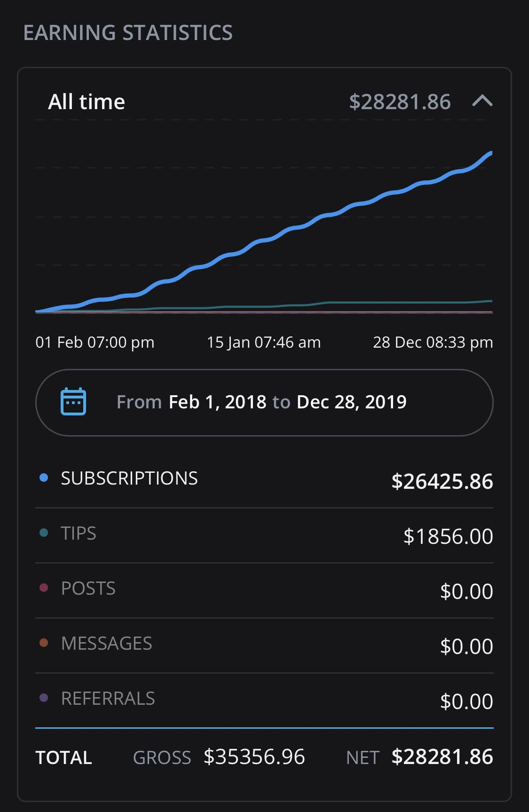The image size is (529, 812).
Task: Toggle the blue Subscriptions series dot
Action: (44, 478)
